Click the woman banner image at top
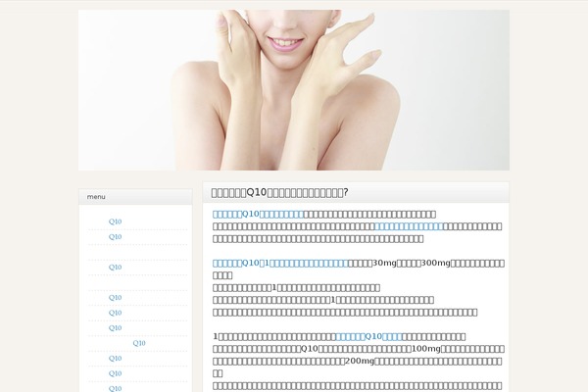 (x=294, y=90)
